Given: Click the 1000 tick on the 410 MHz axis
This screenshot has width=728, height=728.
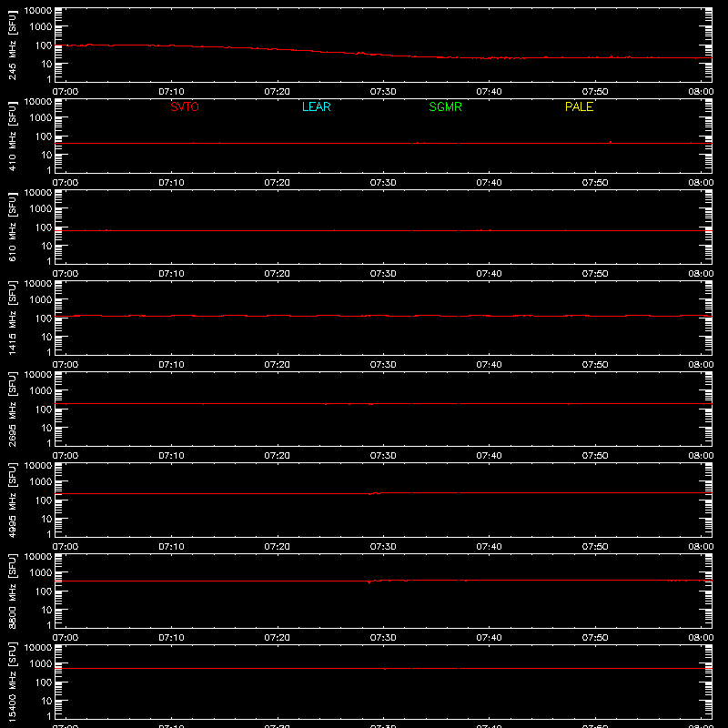Looking at the screenshot, I should tap(41, 118).
